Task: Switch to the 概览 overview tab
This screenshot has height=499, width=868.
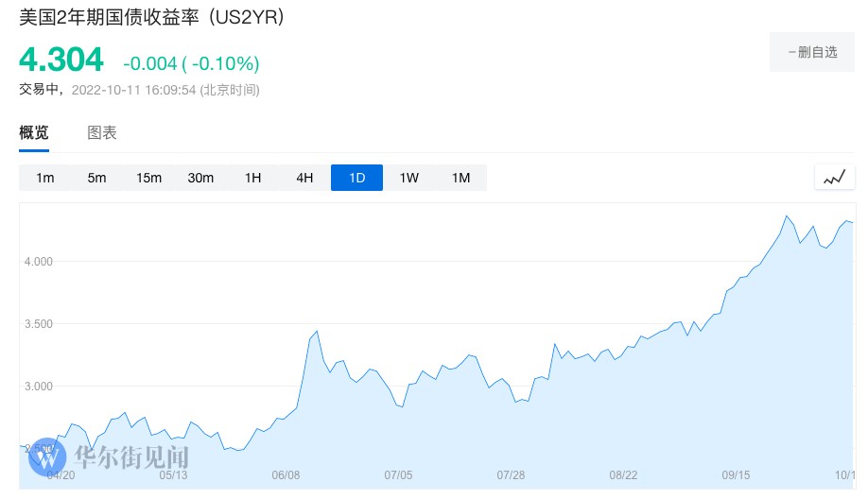Action: click(x=34, y=133)
